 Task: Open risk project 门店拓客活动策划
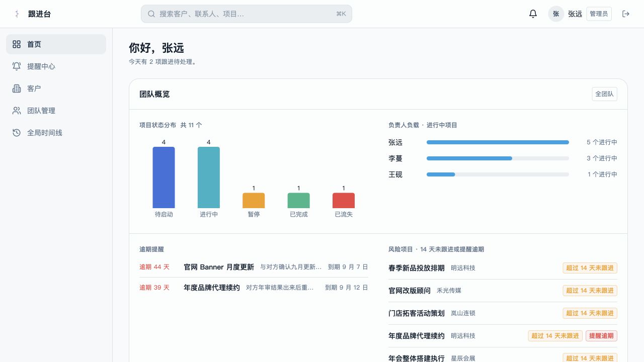pos(503,313)
